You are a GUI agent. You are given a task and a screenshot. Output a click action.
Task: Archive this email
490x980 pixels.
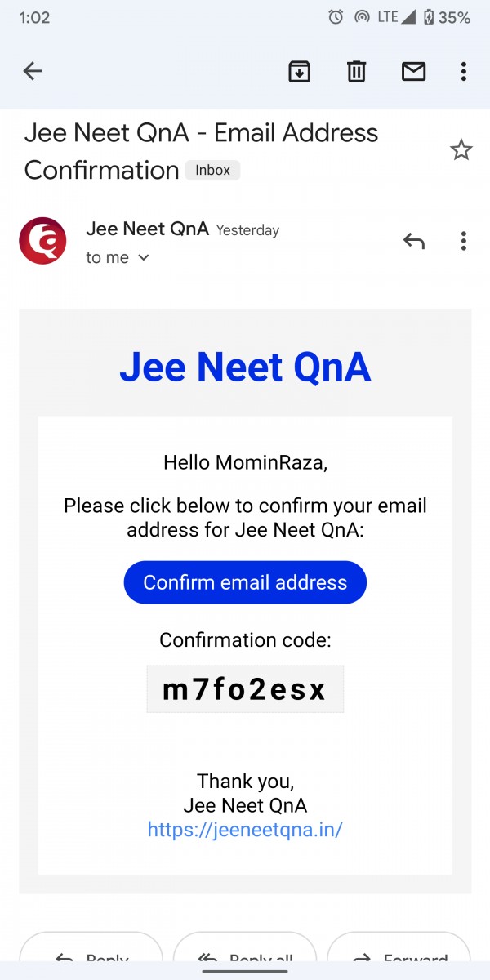coord(300,72)
